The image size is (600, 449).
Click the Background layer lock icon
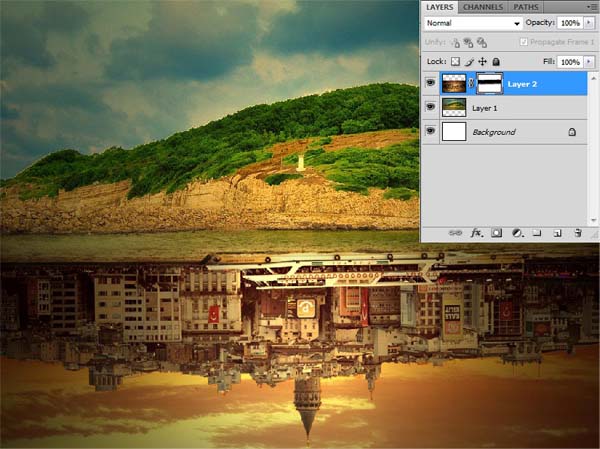572,132
